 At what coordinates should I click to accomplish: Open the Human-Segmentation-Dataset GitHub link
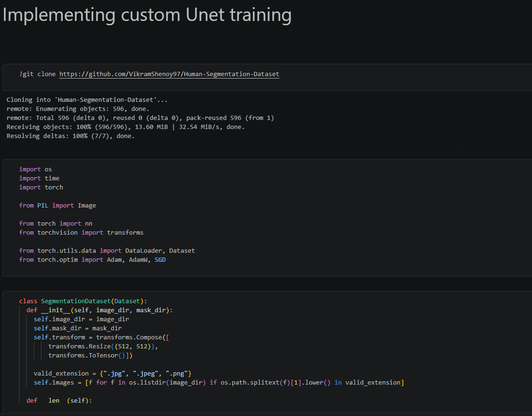[169, 74]
